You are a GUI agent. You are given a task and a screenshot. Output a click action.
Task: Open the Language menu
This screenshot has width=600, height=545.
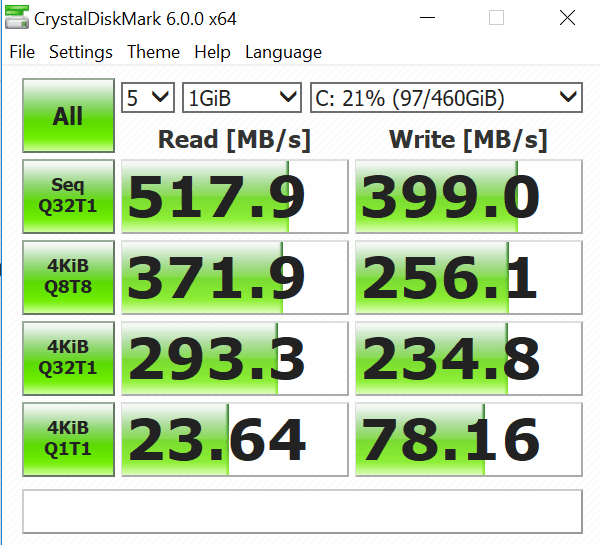(x=283, y=52)
